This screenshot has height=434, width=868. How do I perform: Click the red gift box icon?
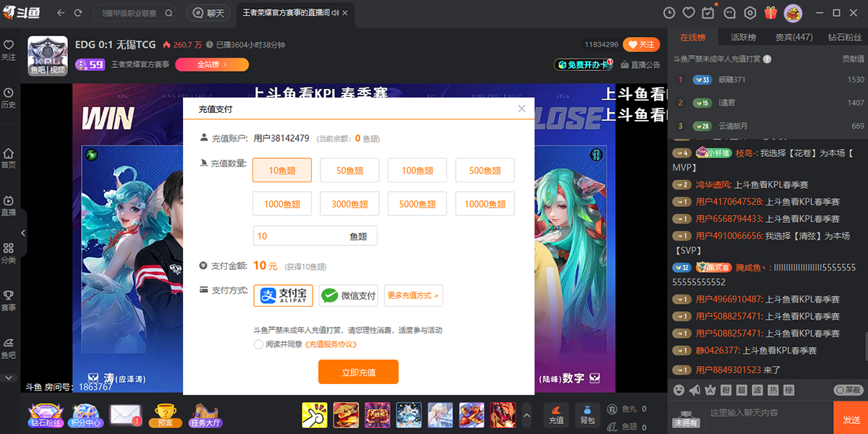[x=770, y=13]
